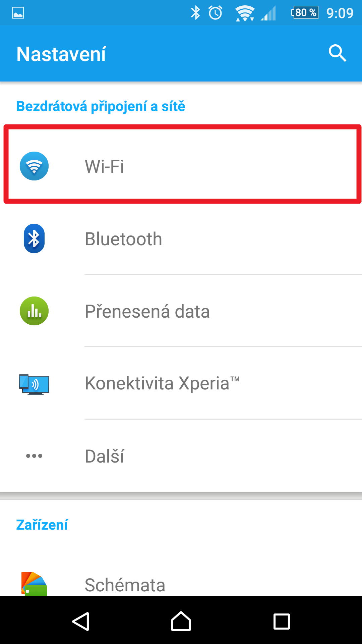
Task: Open the Schémata themes entry
Action: (181, 584)
